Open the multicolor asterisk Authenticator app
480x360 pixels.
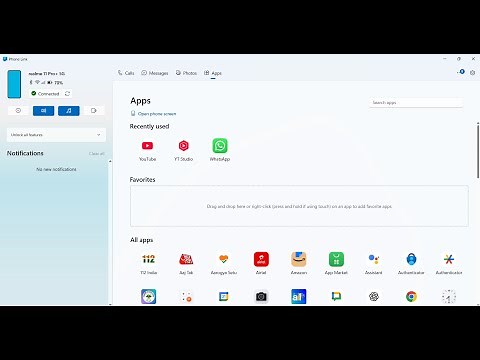point(449,259)
